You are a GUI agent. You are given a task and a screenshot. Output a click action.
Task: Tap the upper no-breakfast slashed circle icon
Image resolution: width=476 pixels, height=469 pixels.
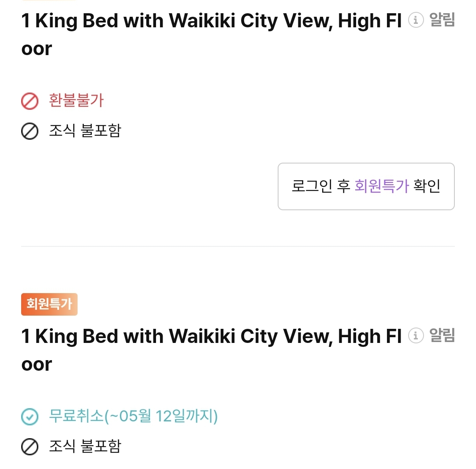point(30,131)
